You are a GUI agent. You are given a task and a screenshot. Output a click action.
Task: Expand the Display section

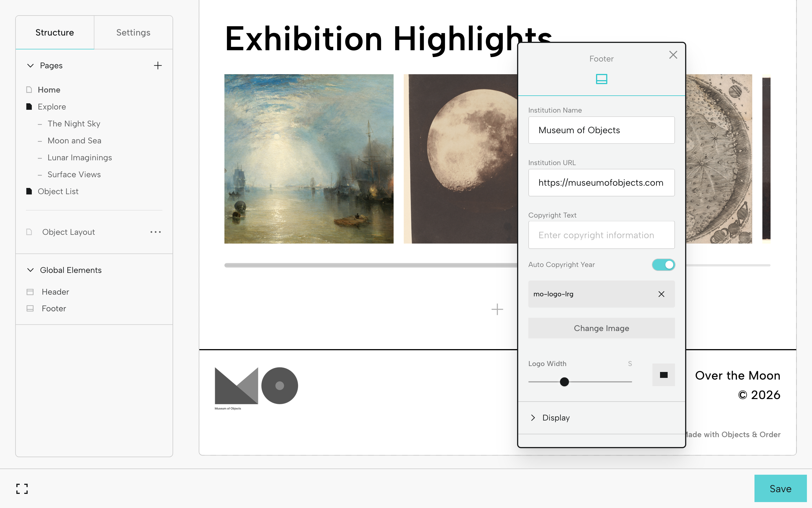[x=533, y=418]
